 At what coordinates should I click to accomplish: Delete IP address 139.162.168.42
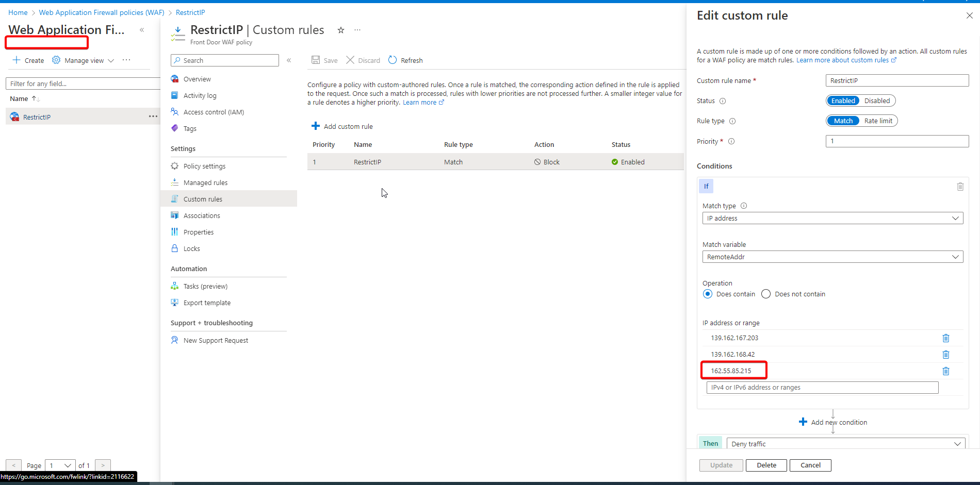click(946, 355)
